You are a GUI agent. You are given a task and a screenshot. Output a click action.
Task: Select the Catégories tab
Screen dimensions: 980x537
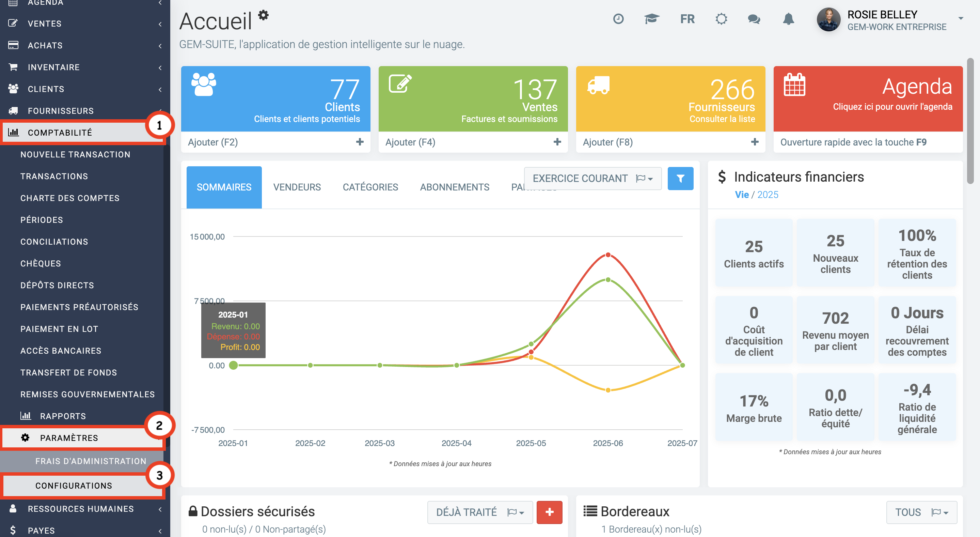370,187
